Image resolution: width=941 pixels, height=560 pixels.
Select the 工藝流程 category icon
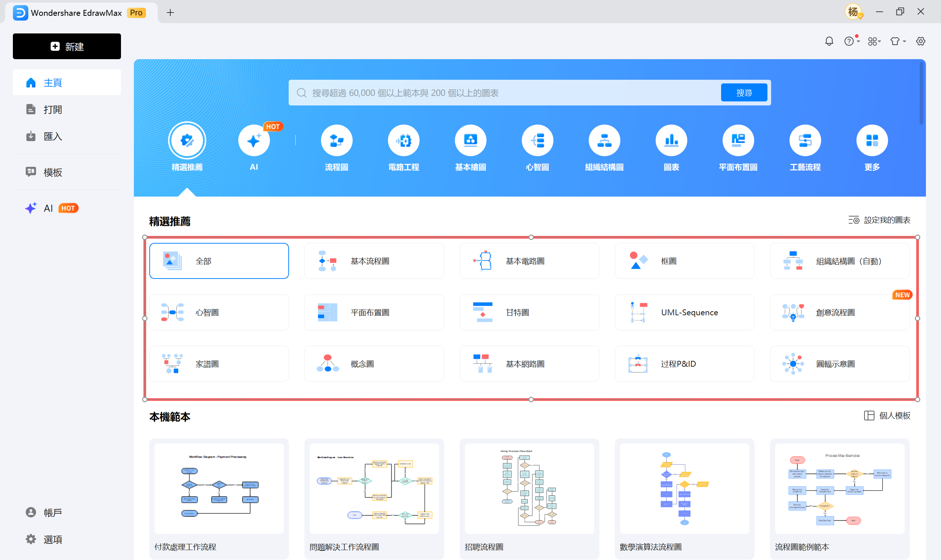click(x=805, y=141)
